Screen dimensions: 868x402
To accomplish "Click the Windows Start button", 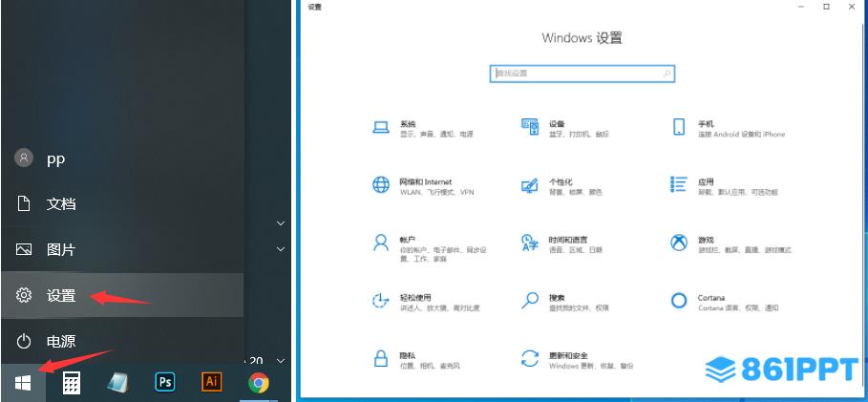I will 23,382.
